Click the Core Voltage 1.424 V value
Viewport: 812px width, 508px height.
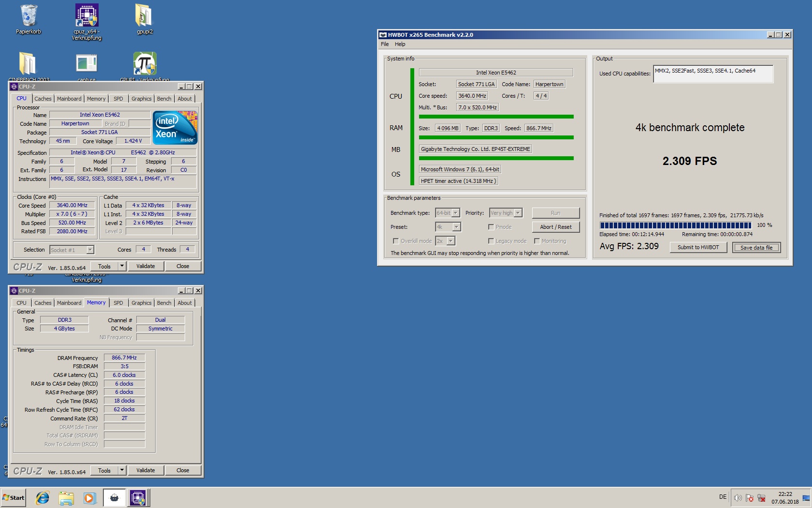tap(133, 141)
